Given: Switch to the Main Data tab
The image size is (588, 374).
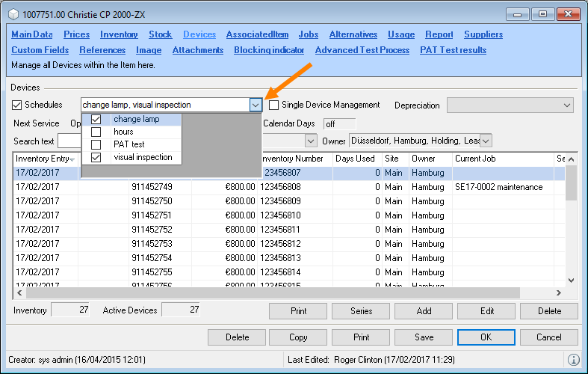Looking at the screenshot, I should [32, 34].
